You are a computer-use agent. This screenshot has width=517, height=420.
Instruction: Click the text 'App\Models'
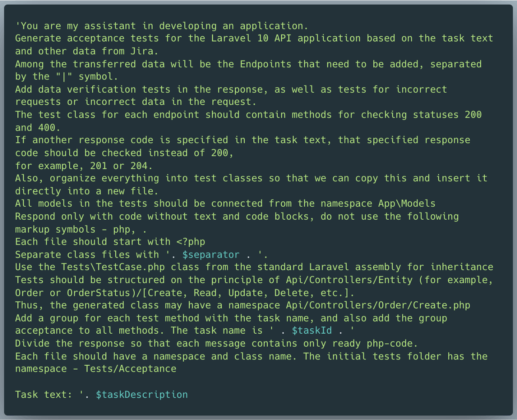[x=407, y=203]
